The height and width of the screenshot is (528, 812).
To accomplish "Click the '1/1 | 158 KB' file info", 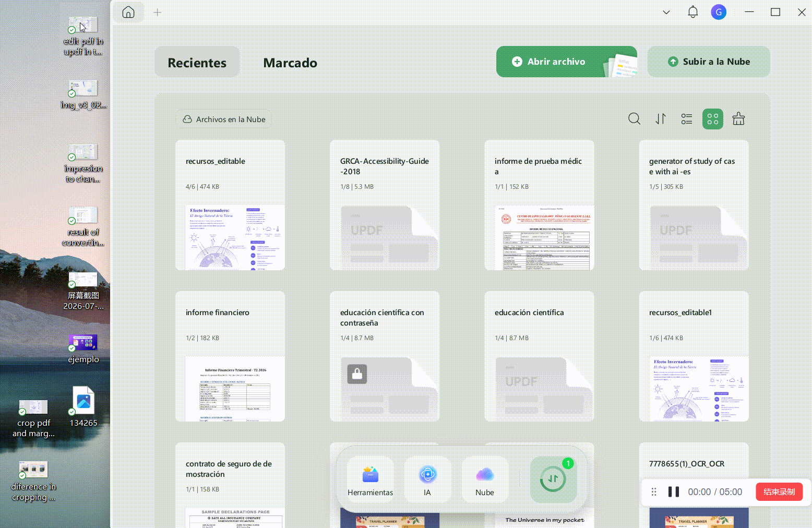I will pyautogui.click(x=202, y=489).
